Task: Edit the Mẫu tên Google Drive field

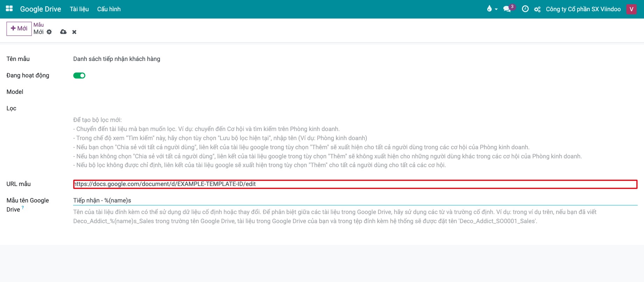Action: [x=355, y=200]
